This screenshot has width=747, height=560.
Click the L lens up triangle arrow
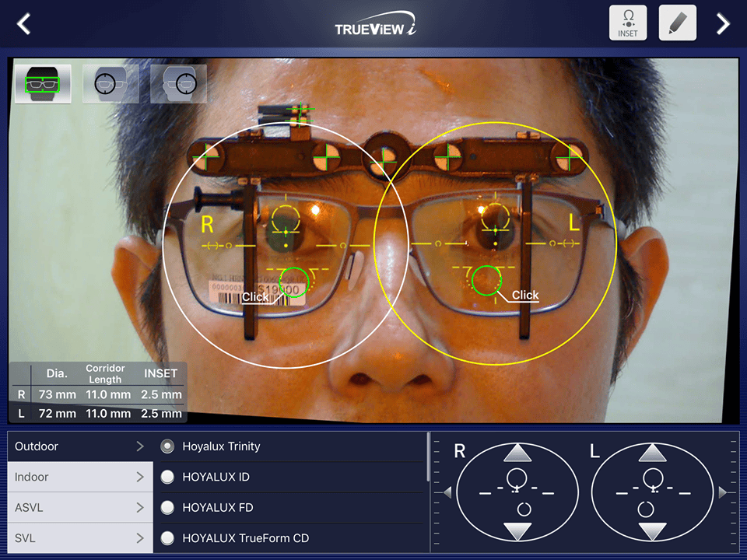click(652, 453)
